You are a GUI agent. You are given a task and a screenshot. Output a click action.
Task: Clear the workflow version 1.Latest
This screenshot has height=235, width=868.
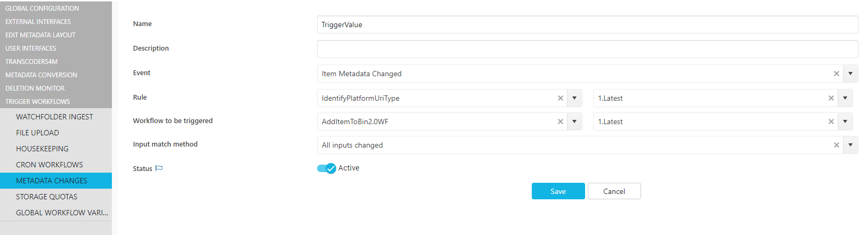point(831,121)
